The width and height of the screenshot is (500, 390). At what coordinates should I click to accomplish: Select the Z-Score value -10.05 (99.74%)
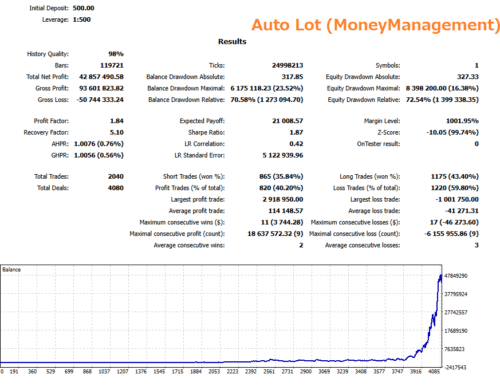point(452,133)
